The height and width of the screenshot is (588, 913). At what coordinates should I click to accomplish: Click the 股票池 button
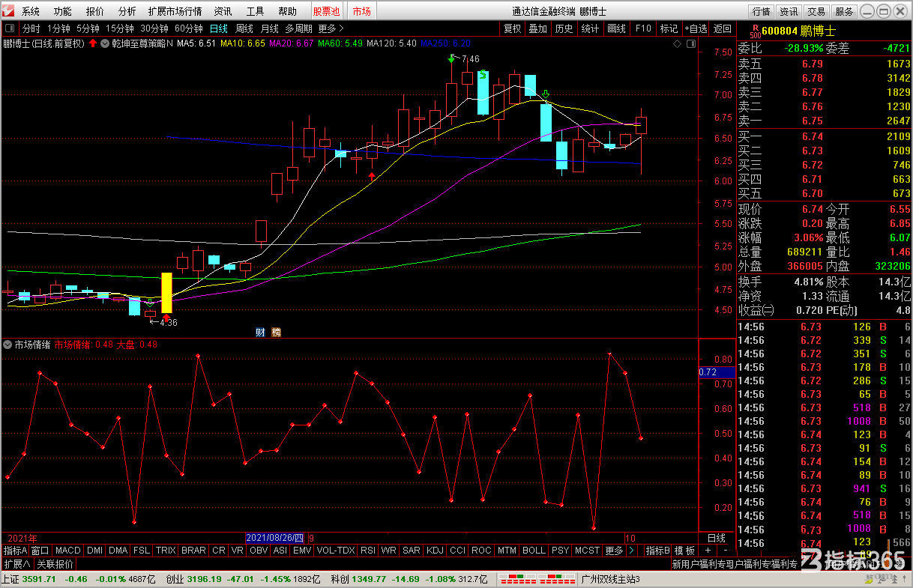point(326,11)
